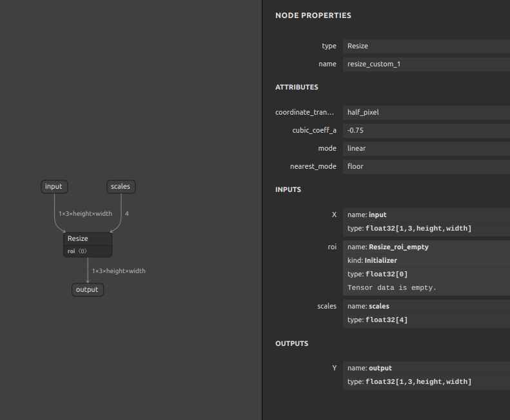Click scales input row name: scales
The width and height of the screenshot is (510, 420).
pos(426,307)
